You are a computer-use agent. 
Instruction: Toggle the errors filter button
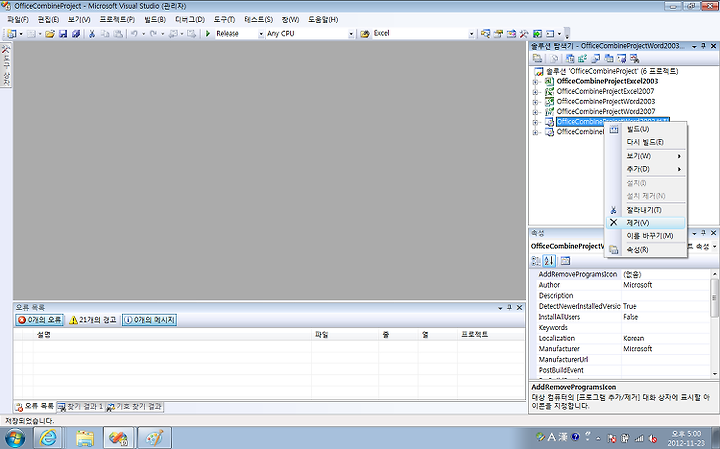tap(40, 320)
